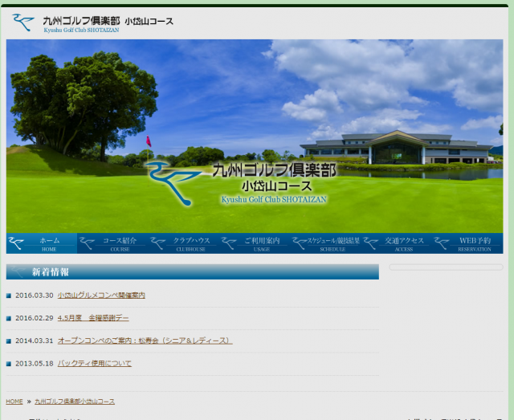Open オープンコンペのご案内 松寿会 link
Screen dimensions: 514x420
pos(145,340)
